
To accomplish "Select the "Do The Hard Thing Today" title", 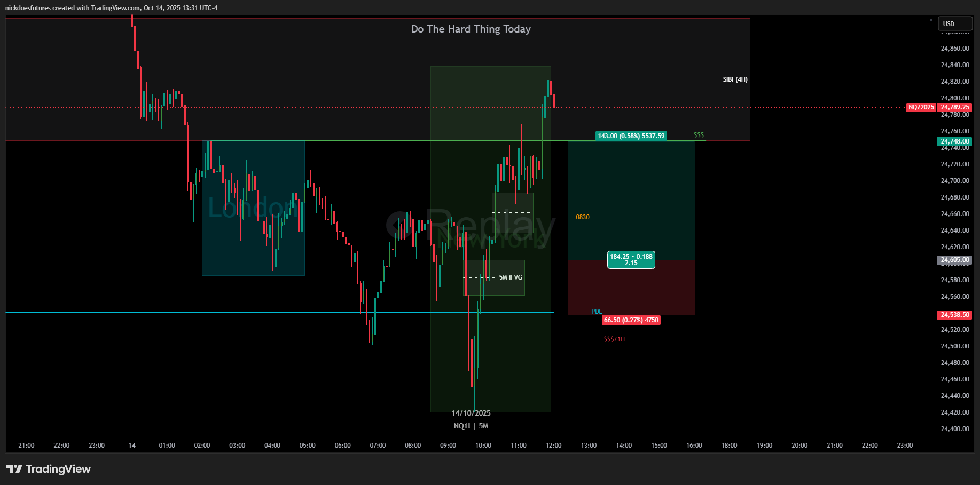I will (471, 29).
